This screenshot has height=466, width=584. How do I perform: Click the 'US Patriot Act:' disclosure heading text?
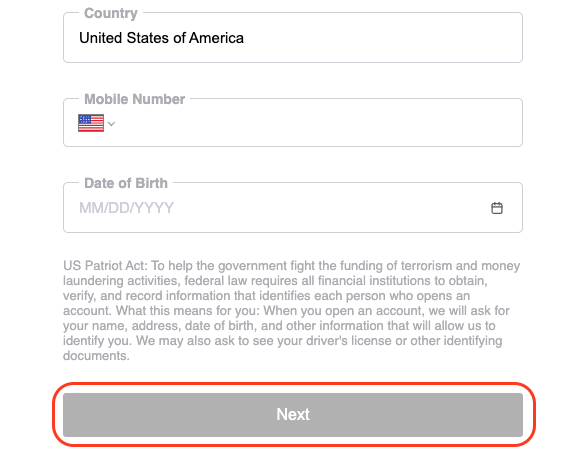105,266
